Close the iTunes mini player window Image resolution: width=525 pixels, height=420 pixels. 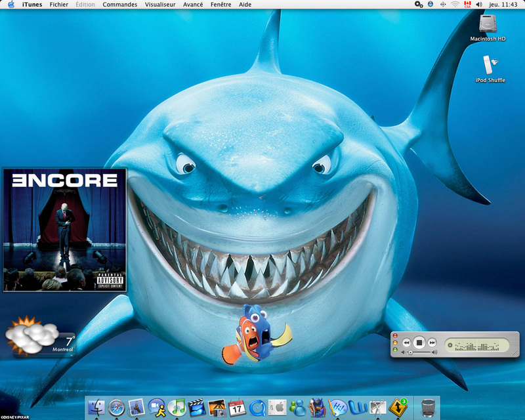[395, 335]
